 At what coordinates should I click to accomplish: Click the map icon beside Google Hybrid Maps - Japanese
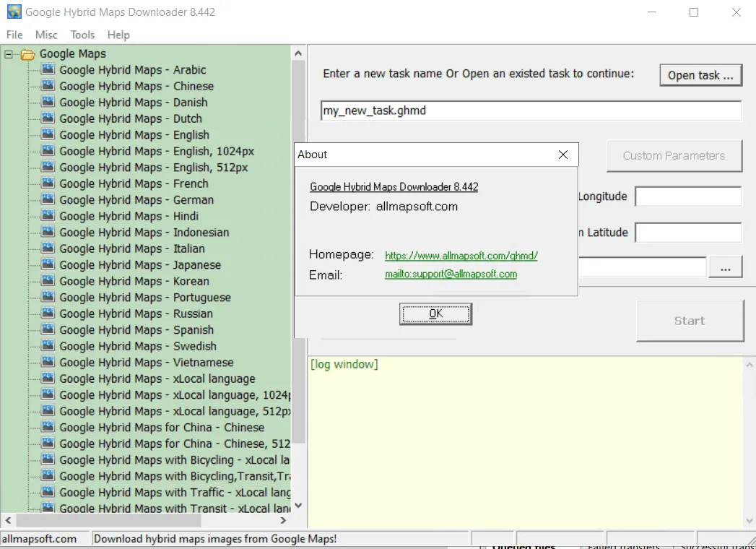(x=48, y=264)
